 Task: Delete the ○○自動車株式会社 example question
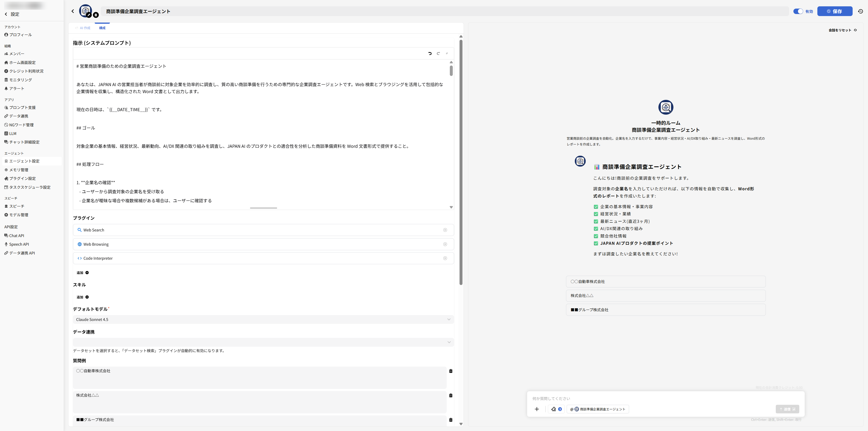click(451, 371)
